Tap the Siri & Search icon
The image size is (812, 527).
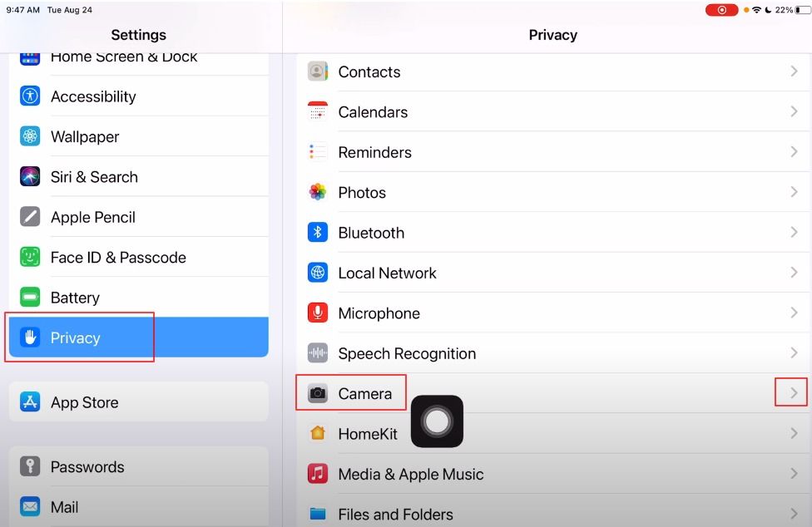click(30, 176)
